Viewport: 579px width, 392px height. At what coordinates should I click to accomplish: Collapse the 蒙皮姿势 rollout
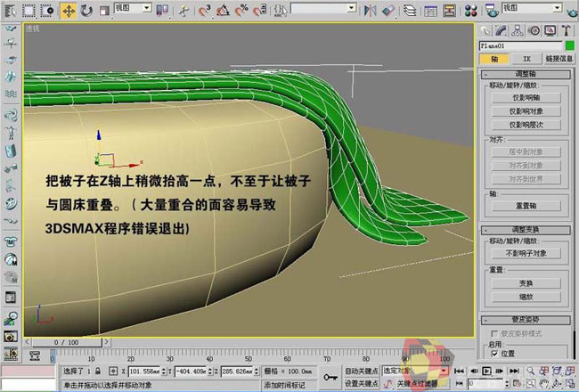(x=526, y=320)
